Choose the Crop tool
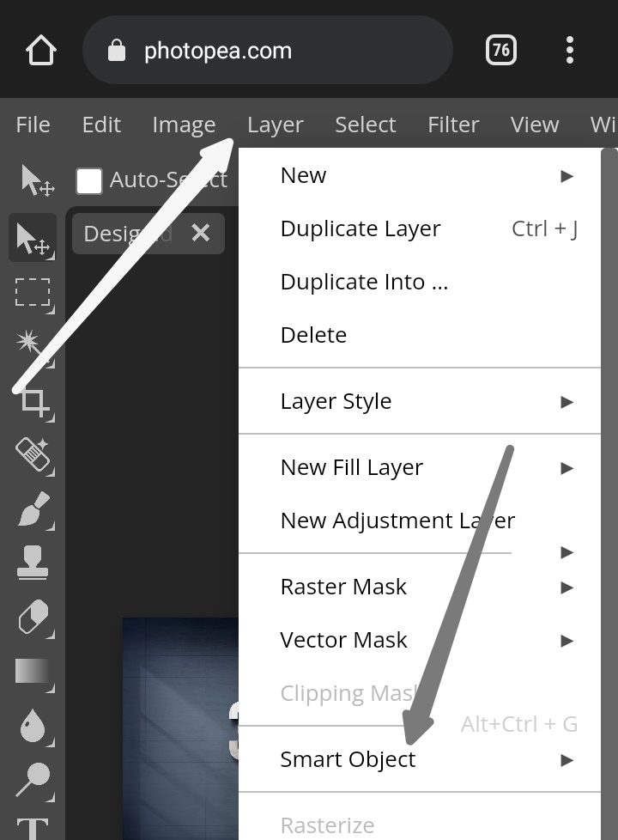The image size is (618, 840). point(33,400)
